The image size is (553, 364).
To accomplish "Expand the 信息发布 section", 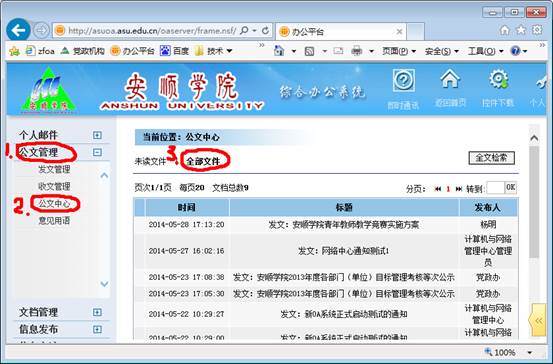I will 97,329.
